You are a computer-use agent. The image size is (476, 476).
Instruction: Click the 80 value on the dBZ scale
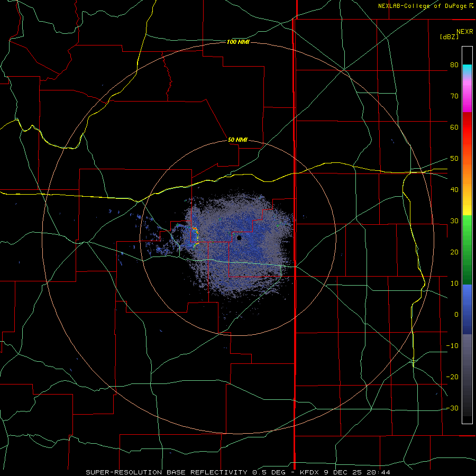point(454,65)
